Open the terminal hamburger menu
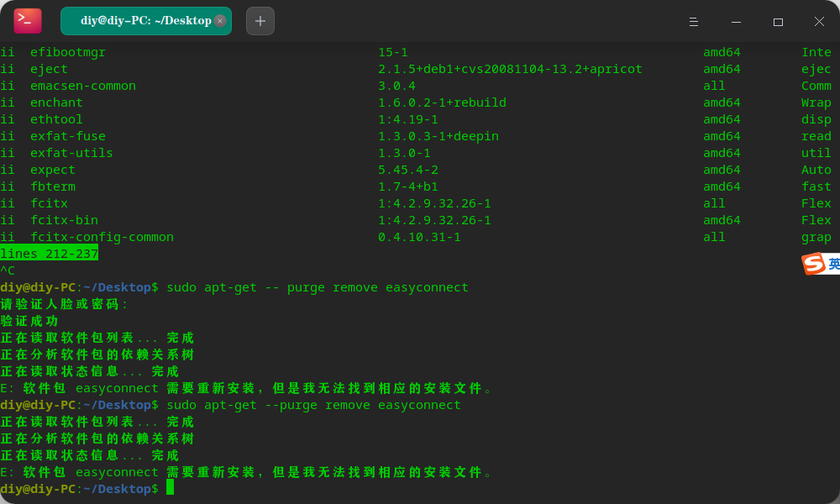This screenshot has width=840, height=504. tap(693, 22)
